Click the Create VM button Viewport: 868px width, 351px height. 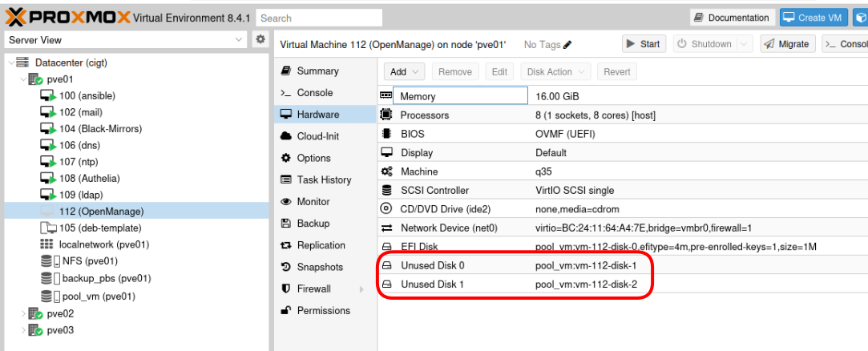(x=813, y=18)
